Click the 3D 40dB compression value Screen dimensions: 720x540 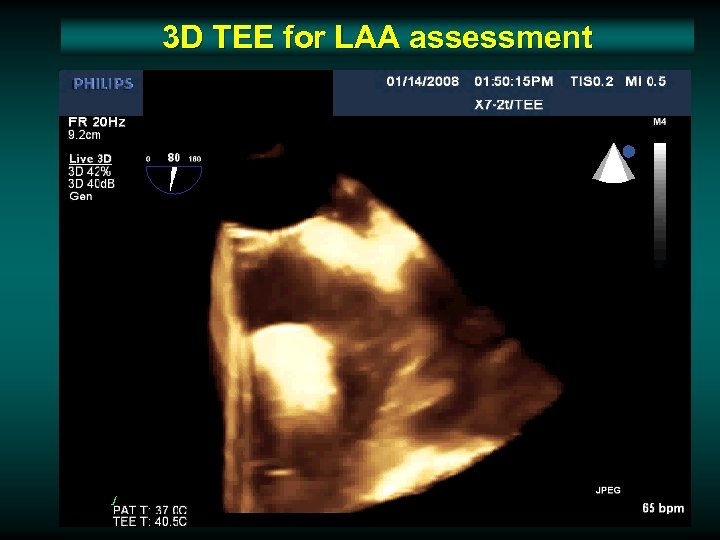[x=91, y=184]
